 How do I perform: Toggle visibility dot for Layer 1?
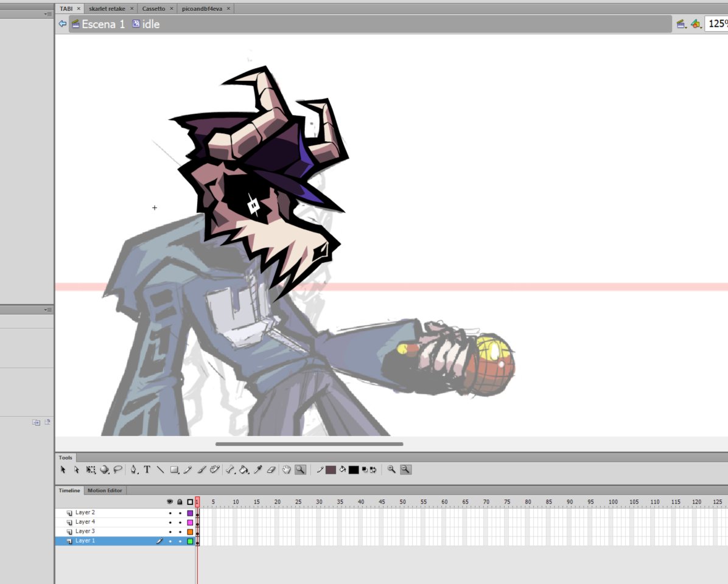coord(170,541)
